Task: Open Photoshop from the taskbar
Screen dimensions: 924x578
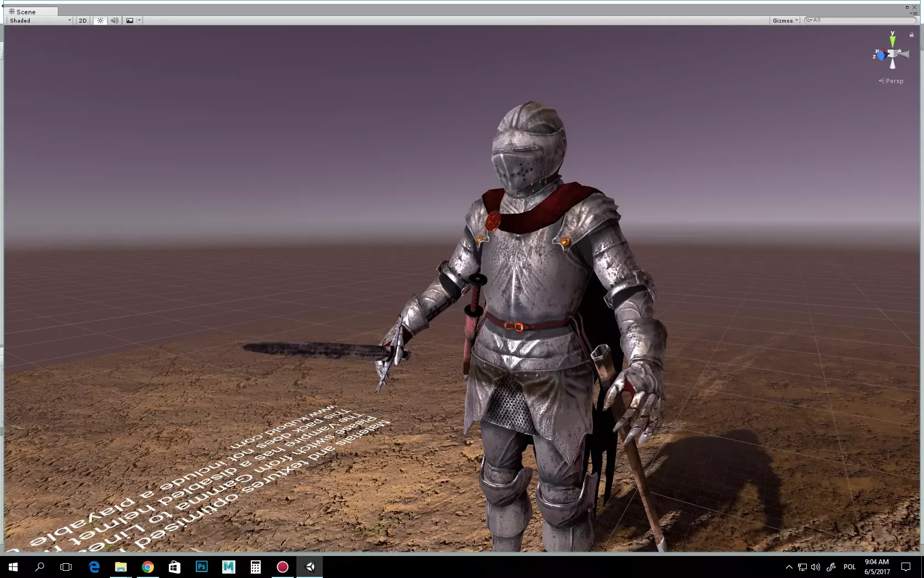Action: tap(202, 566)
